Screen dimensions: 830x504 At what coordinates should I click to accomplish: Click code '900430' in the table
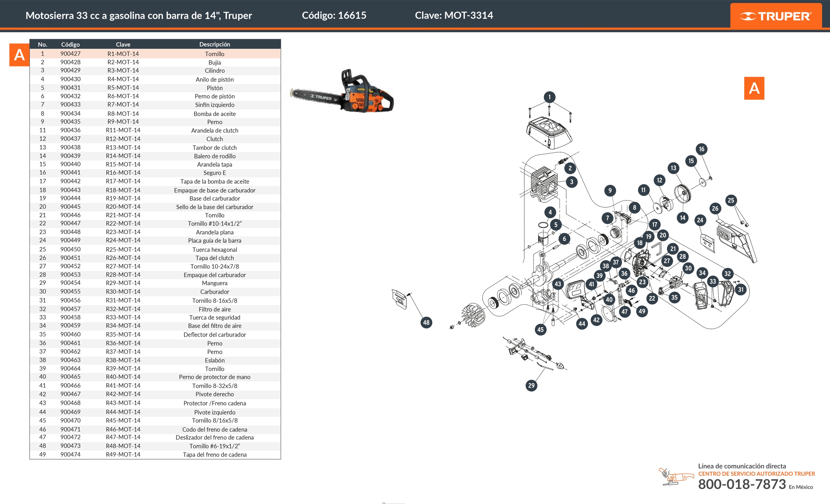tap(70, 79)
